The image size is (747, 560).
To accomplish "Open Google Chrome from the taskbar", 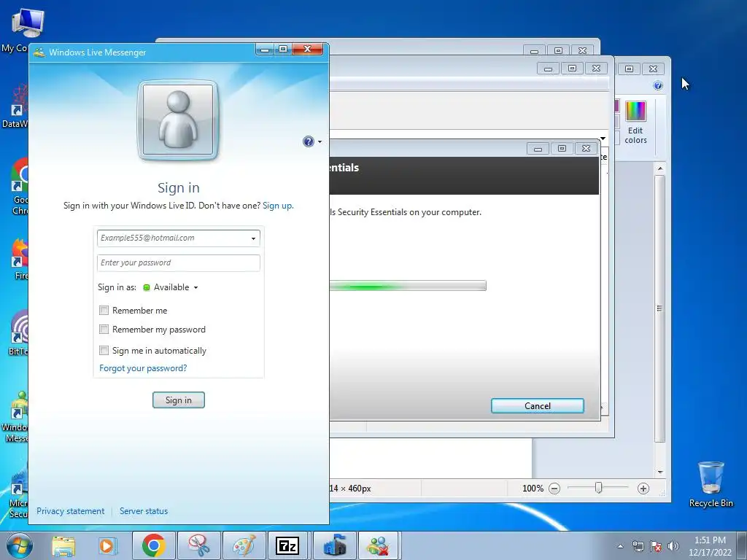I will 153,546.
